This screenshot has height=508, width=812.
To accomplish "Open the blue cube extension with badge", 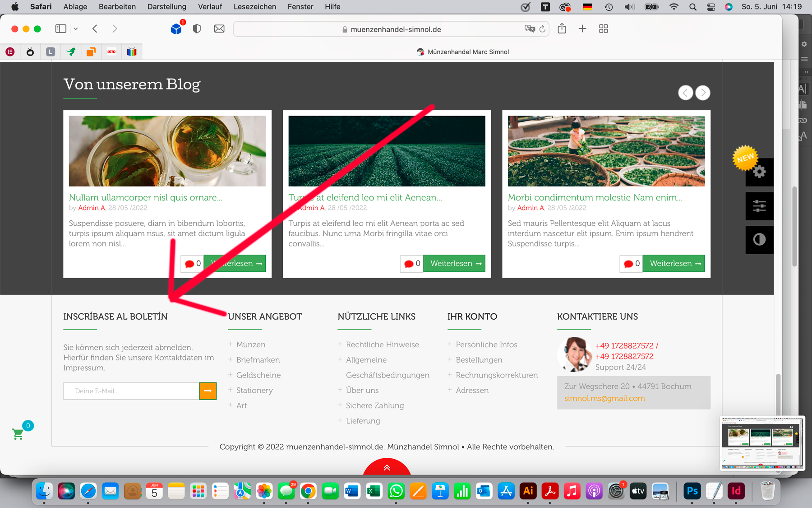I will click(176, 29).
